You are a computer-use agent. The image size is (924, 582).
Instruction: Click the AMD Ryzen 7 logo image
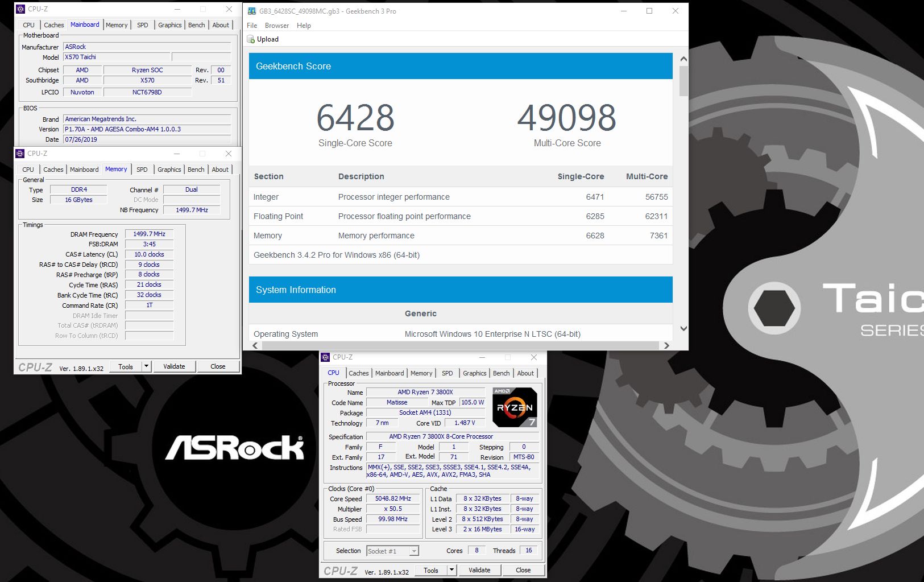(515, 407)
